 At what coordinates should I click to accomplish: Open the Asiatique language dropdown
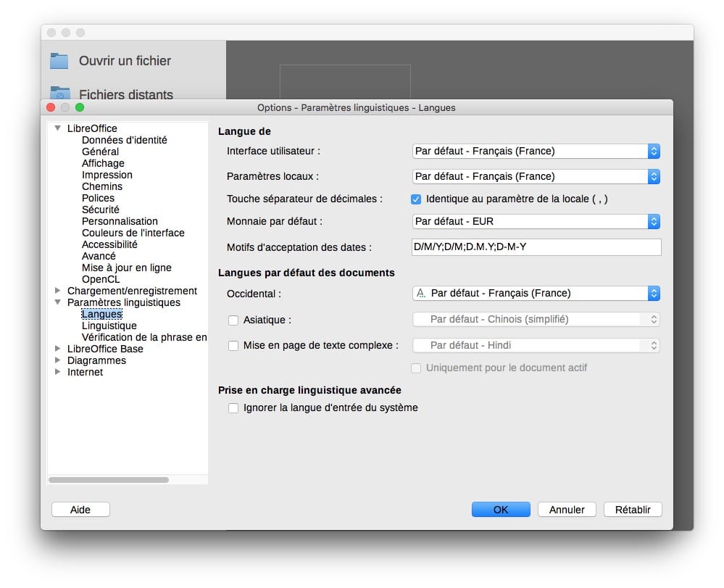536,319
